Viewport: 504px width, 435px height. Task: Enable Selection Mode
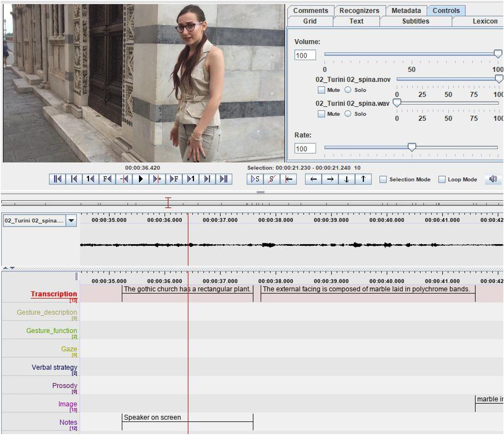tap(383, 179)
